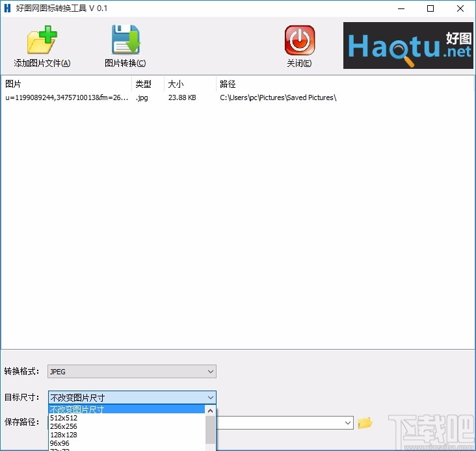Choose 256x256 size option
This screenshot has height=451, width=476.
[127, 426]
